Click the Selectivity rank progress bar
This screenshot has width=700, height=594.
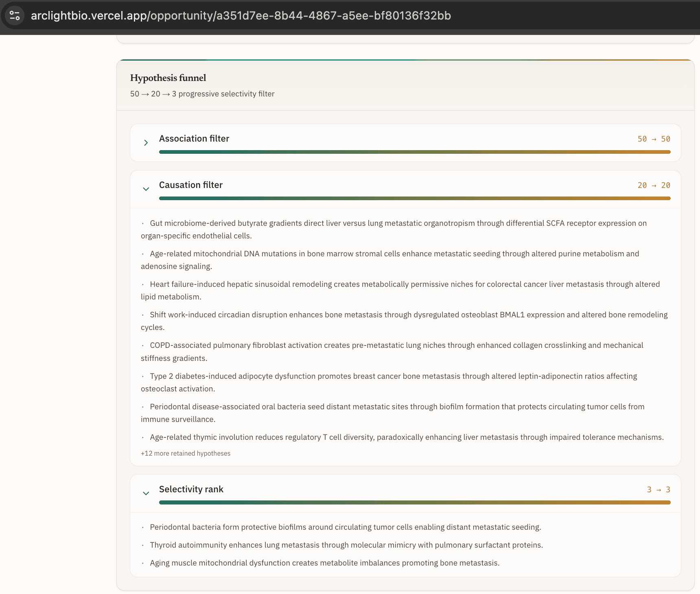tap(415, 503)
